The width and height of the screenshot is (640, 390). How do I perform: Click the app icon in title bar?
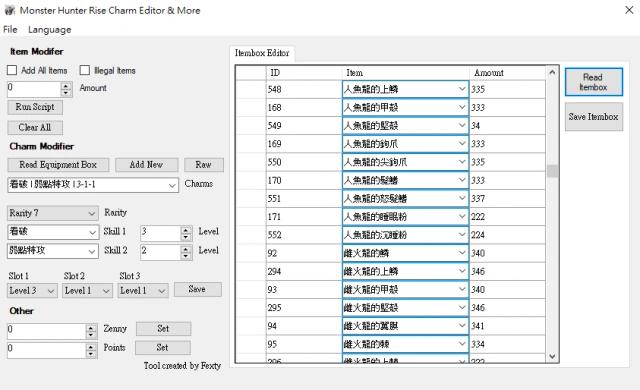(9, 10)
